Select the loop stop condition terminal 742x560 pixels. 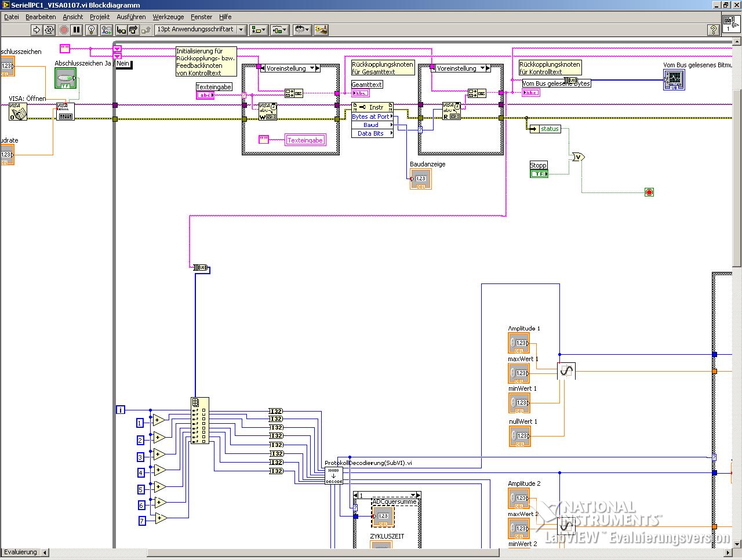[649, 192]
